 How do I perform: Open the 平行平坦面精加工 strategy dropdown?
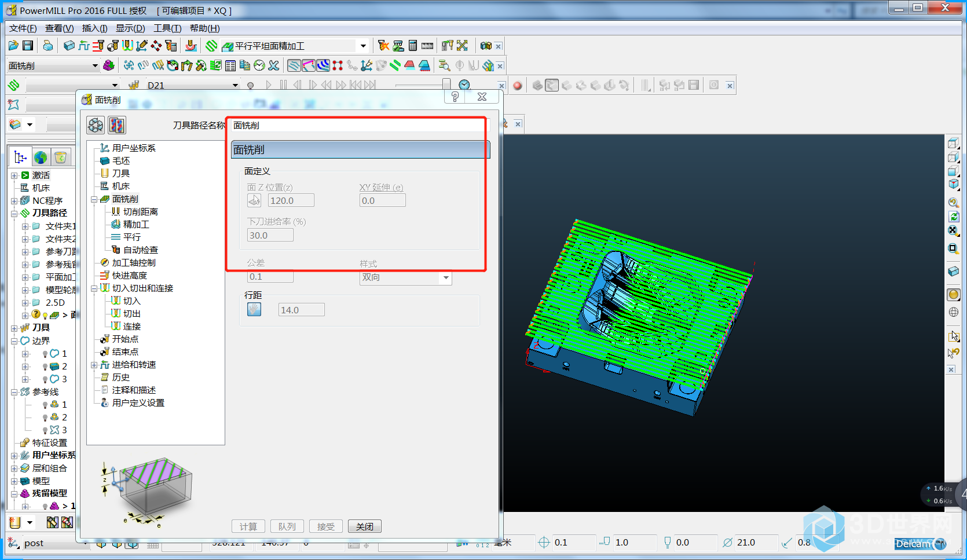[x=363, y=46]
